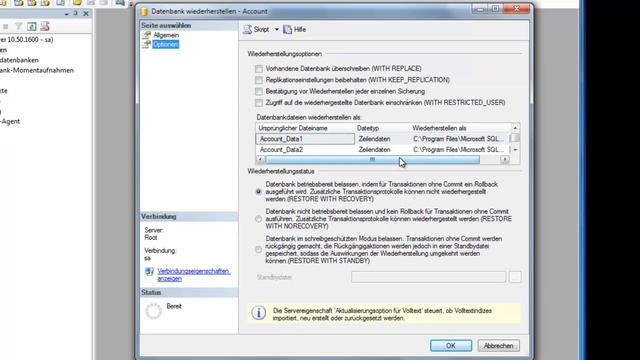The height and width of the screenshot is (360, 640).
Task: Click the Account_Data2 file name cell
Action: [305, 149]
